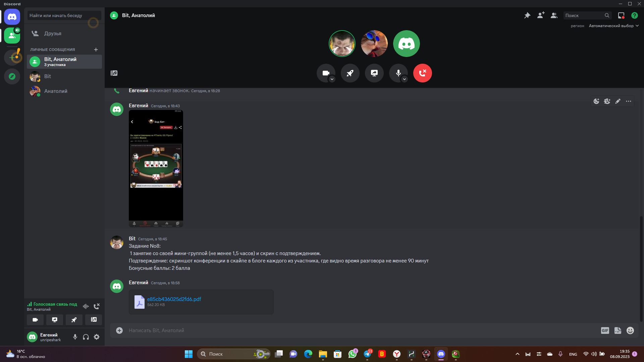Image resolution: width=644 pixels, height=362 pixels.
Task: Add friends to DM icon
Action: click(541, 15)
